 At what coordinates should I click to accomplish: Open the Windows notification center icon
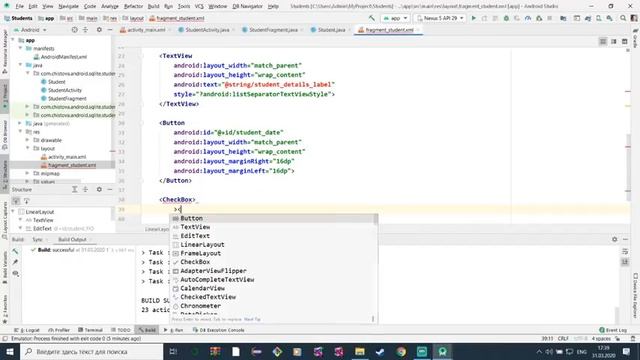point(627,351)
